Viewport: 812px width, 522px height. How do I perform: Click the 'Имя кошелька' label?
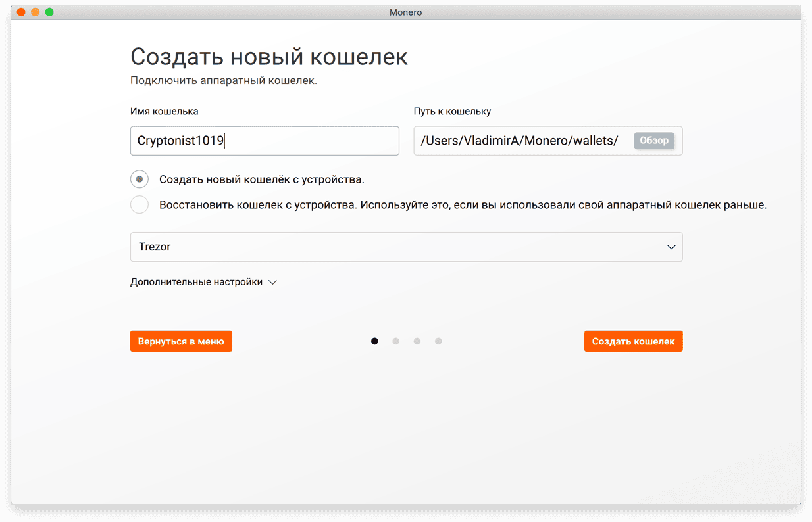[165, 111]
